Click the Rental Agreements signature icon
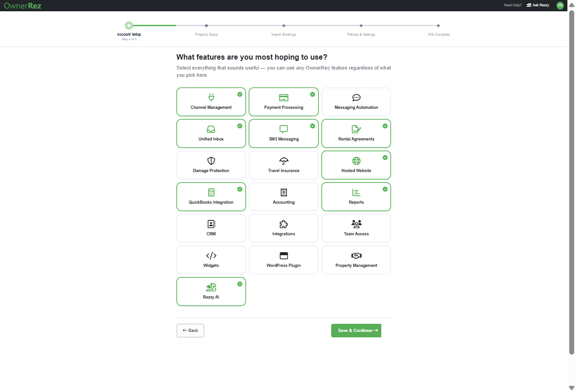The height and width of the screenshot is (392, 576). click(356, 129)
